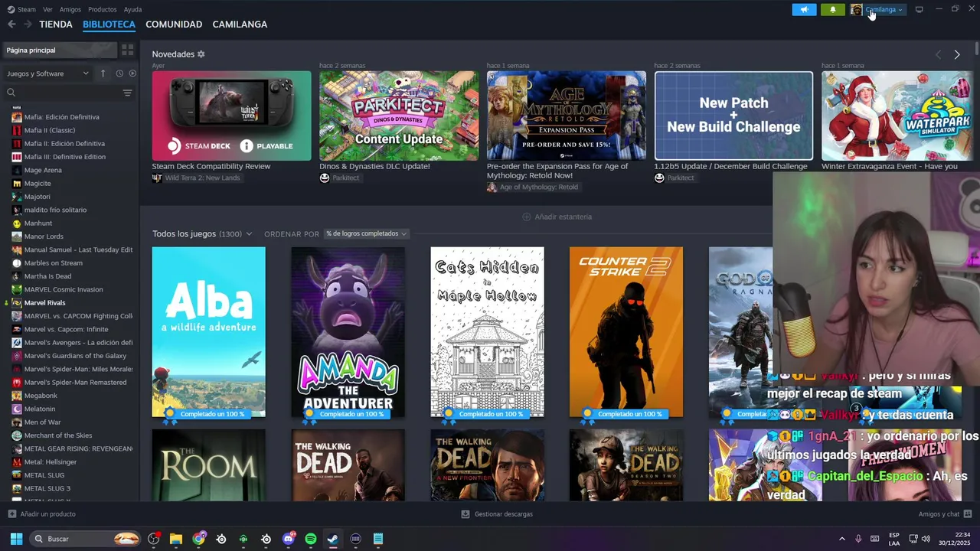Click the Windows taskbar Buscar field
This screenshot has width=980, height=551.
click(85, 539)
